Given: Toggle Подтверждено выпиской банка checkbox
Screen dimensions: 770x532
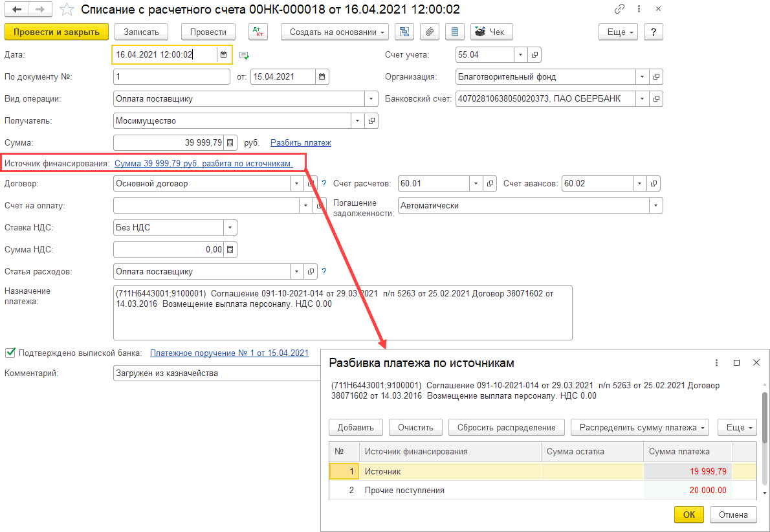Looking at the screenshot, I should coord(10,353).
